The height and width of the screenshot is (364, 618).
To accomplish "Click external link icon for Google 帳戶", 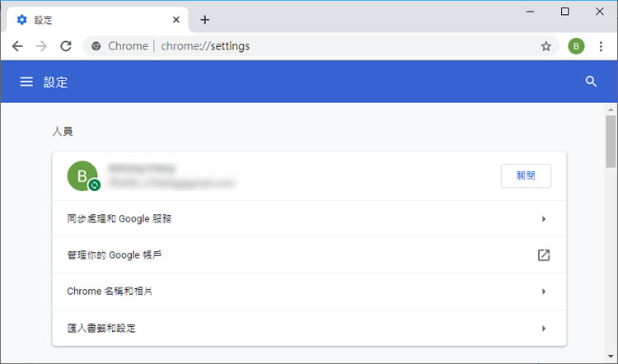I will [x=544, y=255].
